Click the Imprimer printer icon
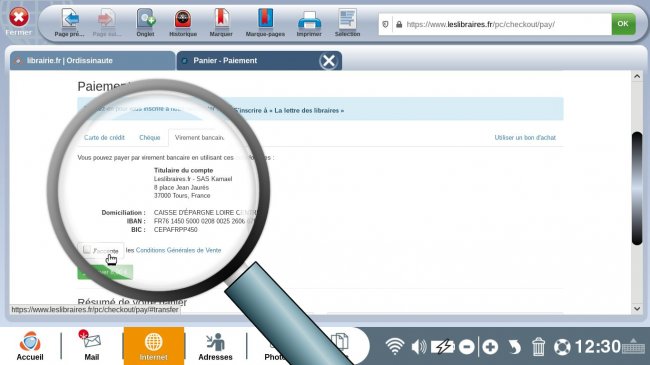Image resolution: width=650 pixels, height=365 pixels. (x=309, y=20)
